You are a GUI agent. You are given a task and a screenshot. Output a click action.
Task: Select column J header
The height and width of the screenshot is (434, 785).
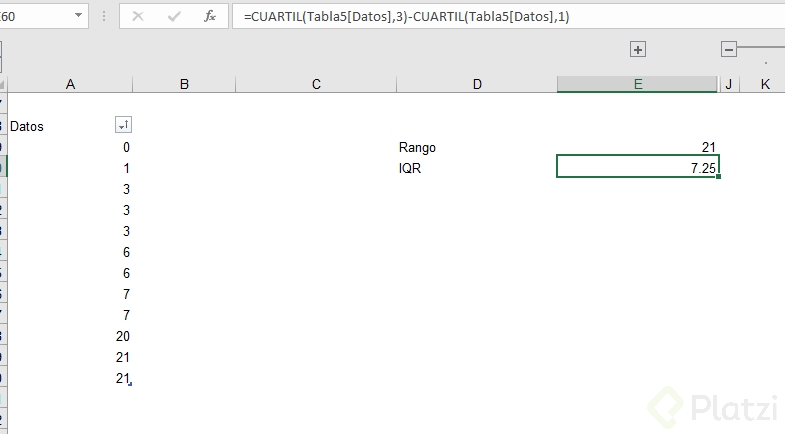tap(728, 84)
